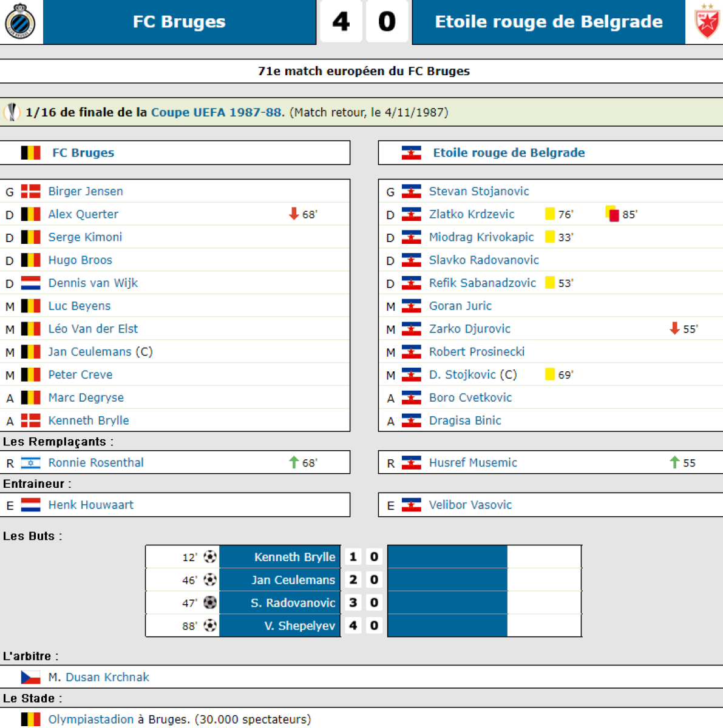Follow the Olympiastadion stadium link

91,720
